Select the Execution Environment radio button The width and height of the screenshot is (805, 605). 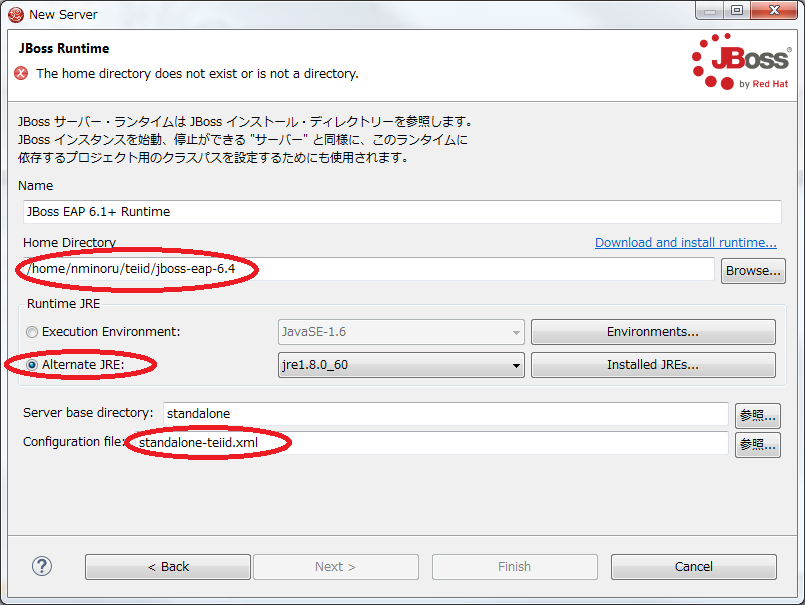click(32, 332)
